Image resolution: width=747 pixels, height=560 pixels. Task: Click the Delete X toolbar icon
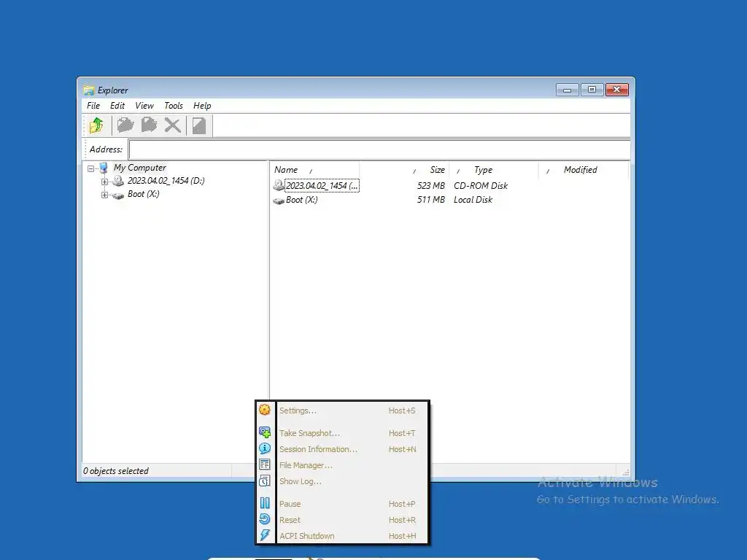click(x=172, y=125)
